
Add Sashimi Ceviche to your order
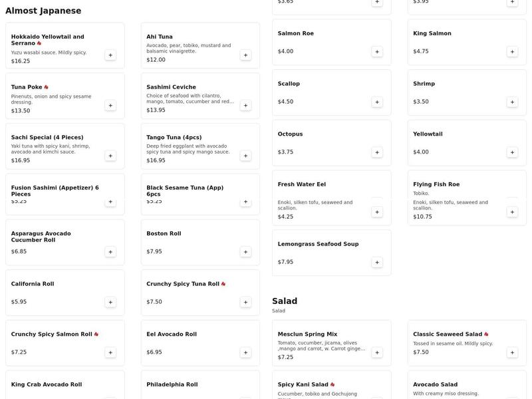click(245, 104)
